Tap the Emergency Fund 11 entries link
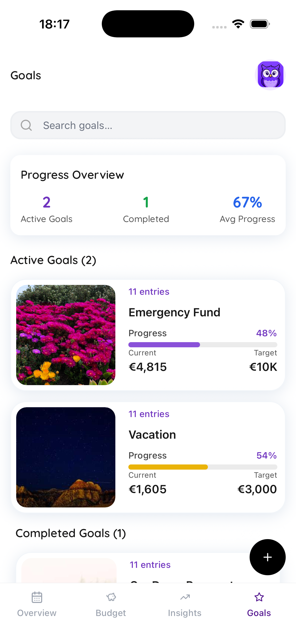This screenshot has width=296, height=644. coord(149,292)
